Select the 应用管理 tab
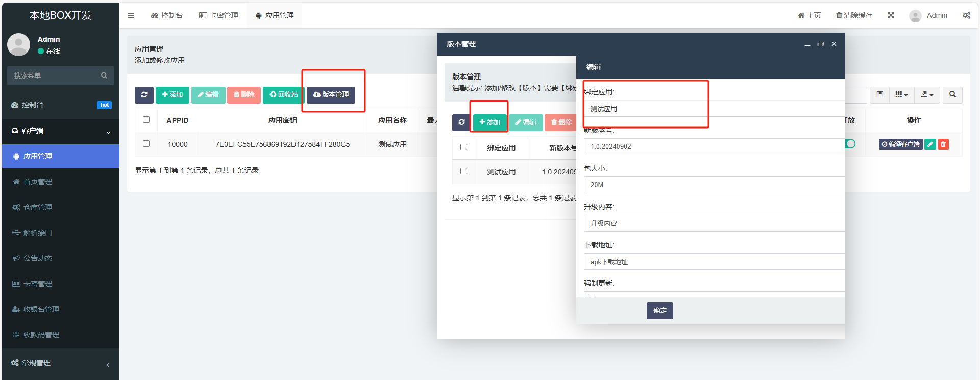This screenshot has width=980, height=380. [275, 15]
